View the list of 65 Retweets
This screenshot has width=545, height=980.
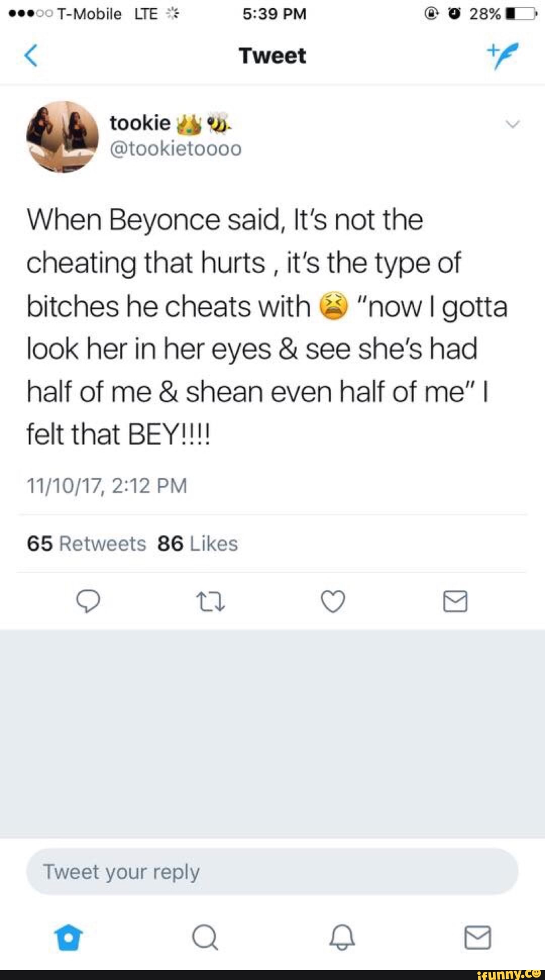point(86,544)
